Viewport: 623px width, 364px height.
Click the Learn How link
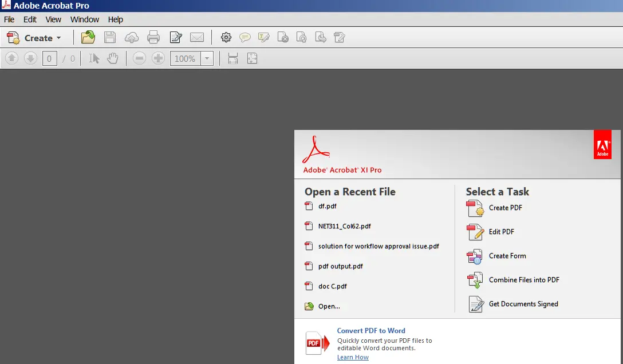pyautogui.click(x=353, y=357)
